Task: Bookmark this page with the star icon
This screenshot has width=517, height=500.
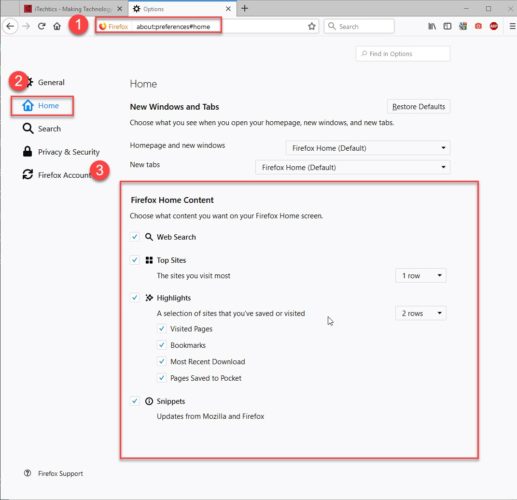Action: coord(312,26)
